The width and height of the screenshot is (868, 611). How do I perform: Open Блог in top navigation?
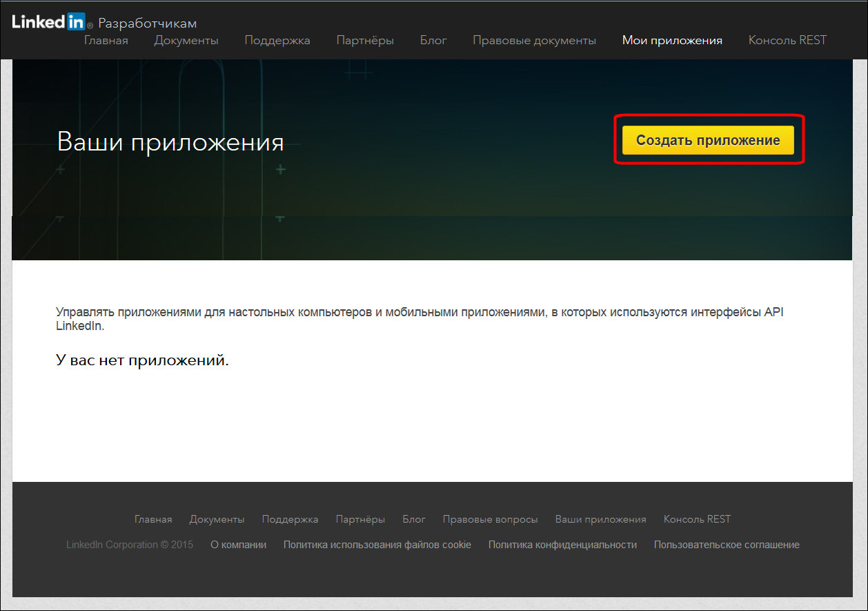click(x=433, y=40)
